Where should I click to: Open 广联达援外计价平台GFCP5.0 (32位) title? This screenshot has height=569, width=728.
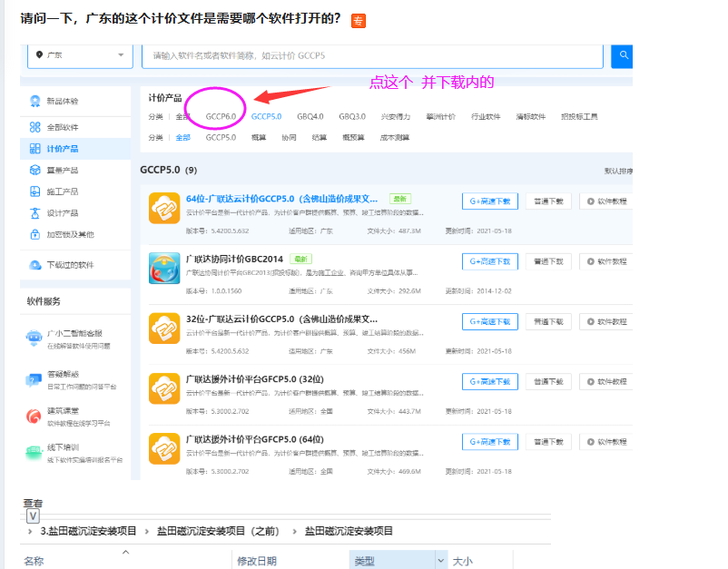coord(255,379)
